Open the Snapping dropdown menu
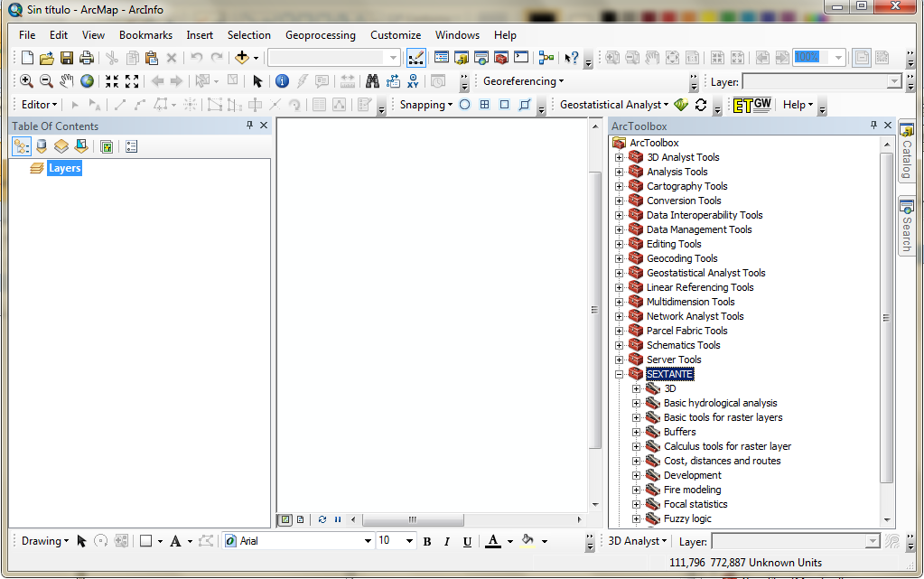This screenshot has height=579, width=924. pos(426,105)
